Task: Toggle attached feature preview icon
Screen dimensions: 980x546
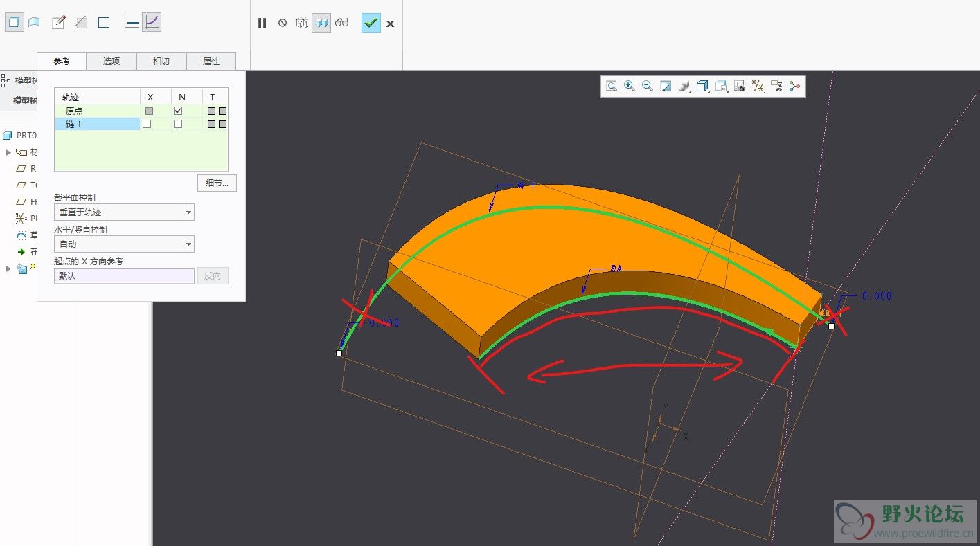Action: pyautogui.click(x=321, y=23)
